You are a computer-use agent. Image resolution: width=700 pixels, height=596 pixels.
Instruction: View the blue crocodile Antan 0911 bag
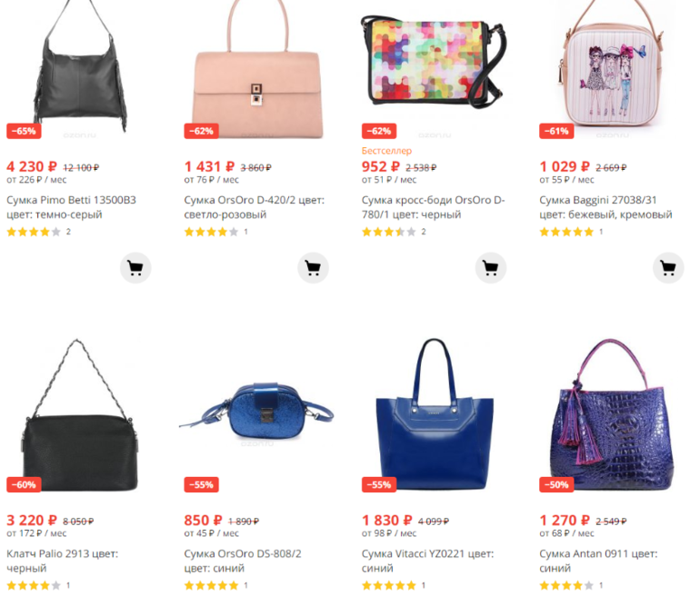click(x=612, y=414)
